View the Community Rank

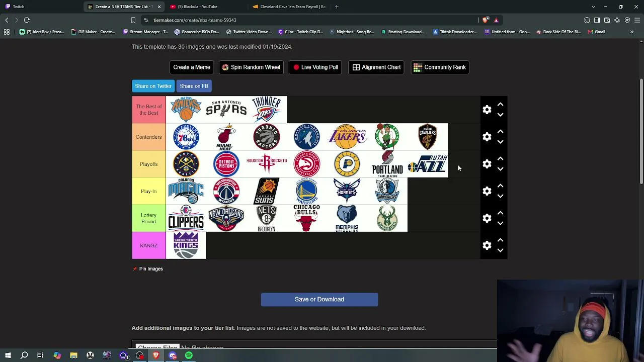tap(440, 67)
